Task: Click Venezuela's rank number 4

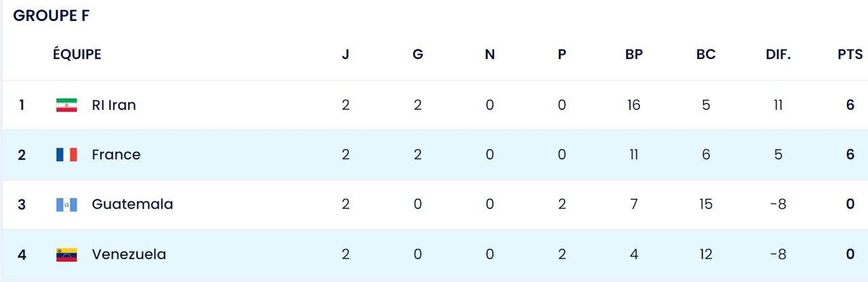Action: click(22, 255)
